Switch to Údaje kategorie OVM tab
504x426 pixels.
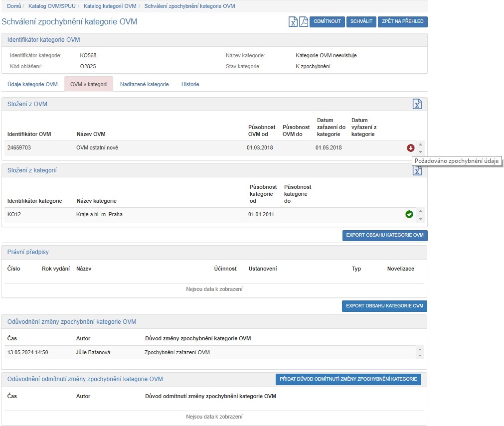click(x=32, y=84)
